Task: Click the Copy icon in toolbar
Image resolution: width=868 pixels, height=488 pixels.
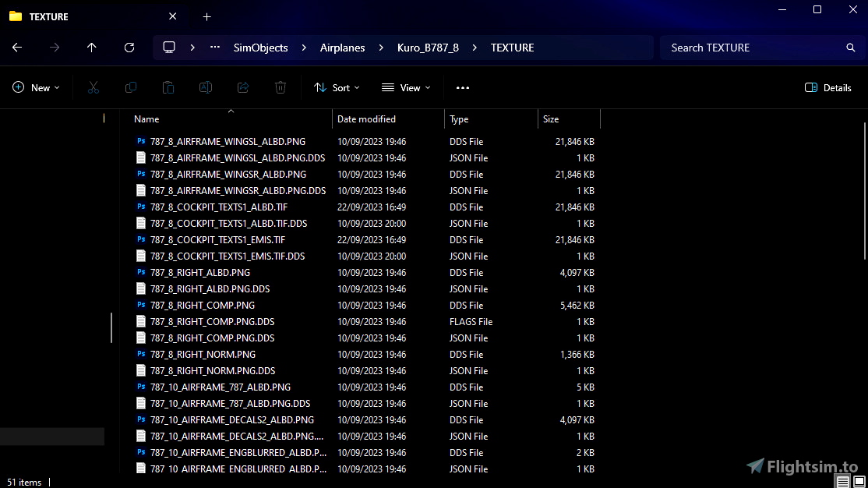Action: [131, 88]
